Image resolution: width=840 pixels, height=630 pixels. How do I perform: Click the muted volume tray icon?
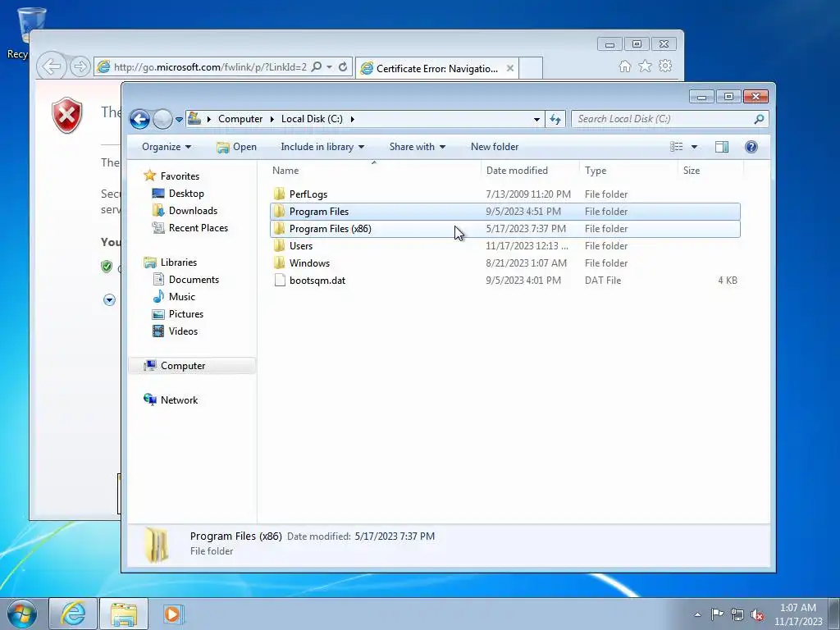[757, 614]
